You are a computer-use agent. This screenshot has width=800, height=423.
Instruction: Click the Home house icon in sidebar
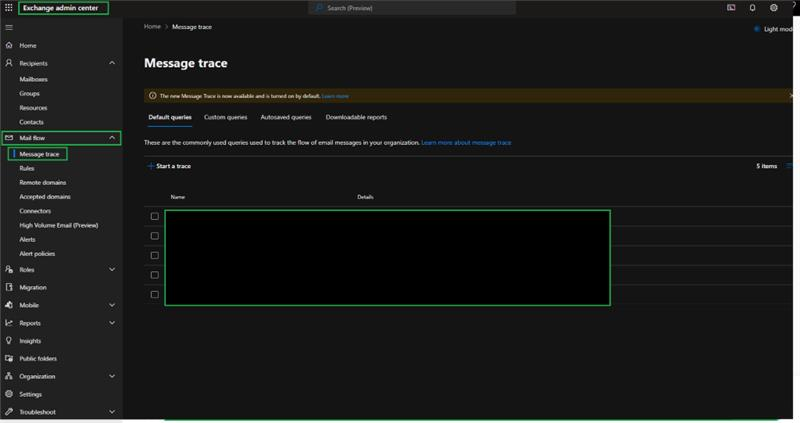tap(9, 45)
